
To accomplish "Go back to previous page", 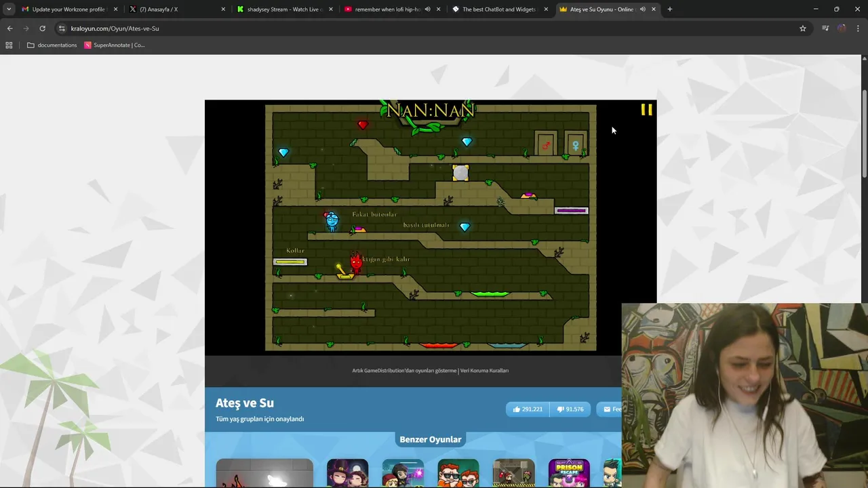I will (9, 28).
